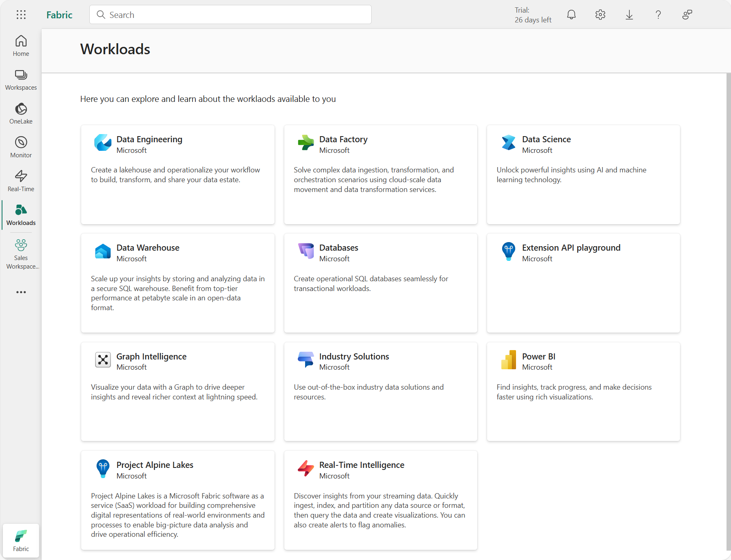Screen dimensions: 731x560
Task: Click the Extension API playground lightbulb icon
Action: click(x=509, y=251)
